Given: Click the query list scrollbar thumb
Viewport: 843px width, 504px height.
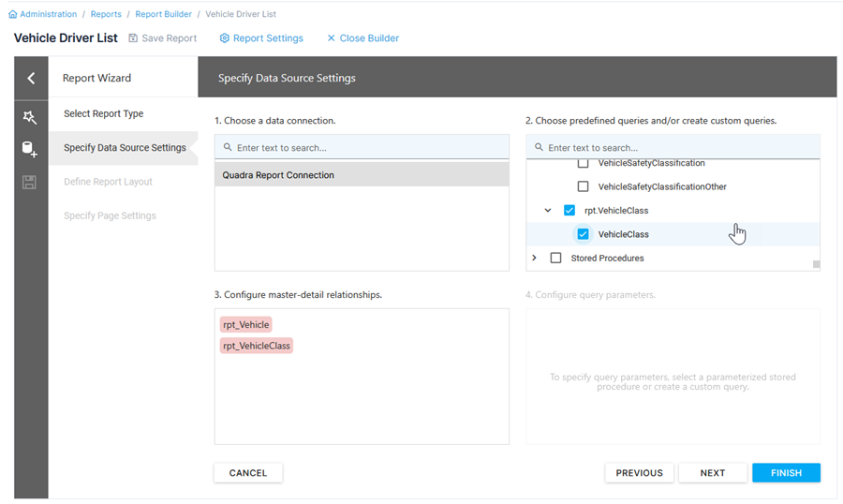Looking at the screenshot, I should (816, 264).
